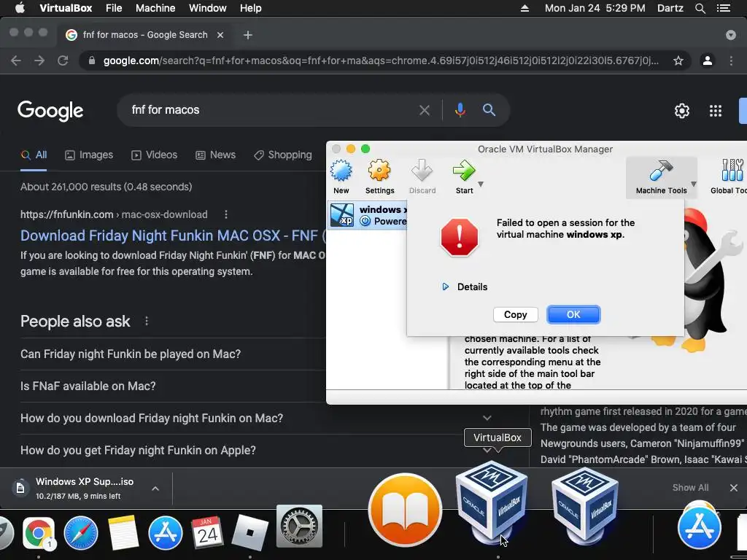Switch to the Images tab
747x560 pixels.
(x=89, y=155)
